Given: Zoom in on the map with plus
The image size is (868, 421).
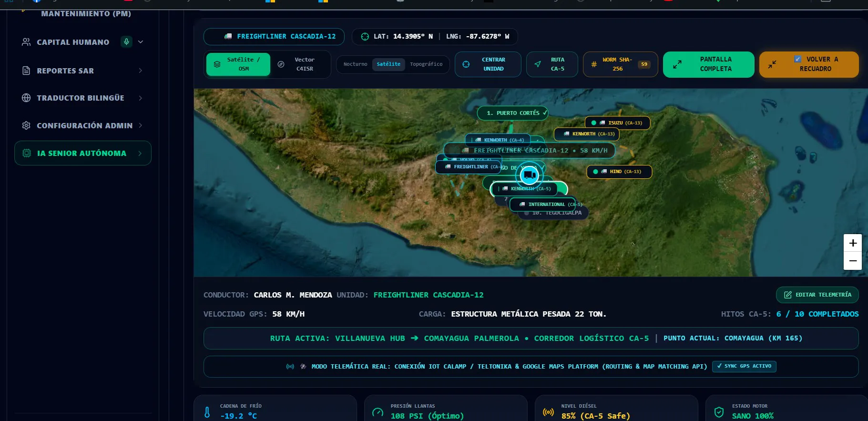Looking at the screenshot, I should pos(853,243).
